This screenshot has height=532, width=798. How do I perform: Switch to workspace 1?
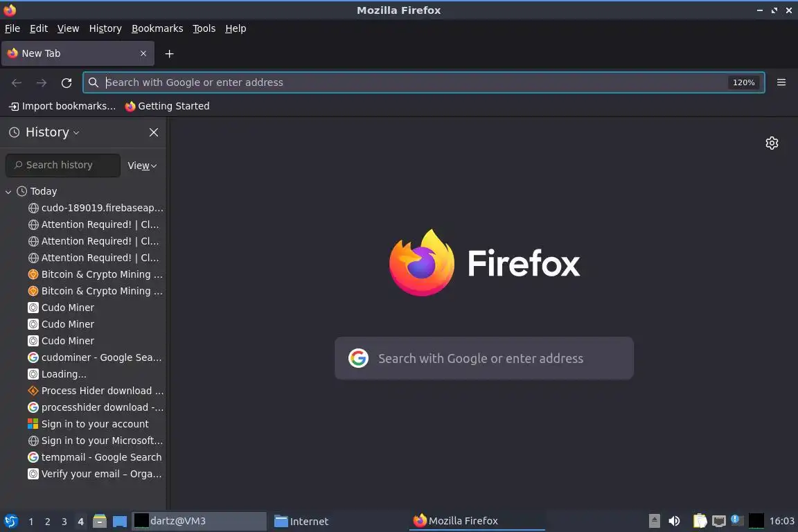click(31, 522)
